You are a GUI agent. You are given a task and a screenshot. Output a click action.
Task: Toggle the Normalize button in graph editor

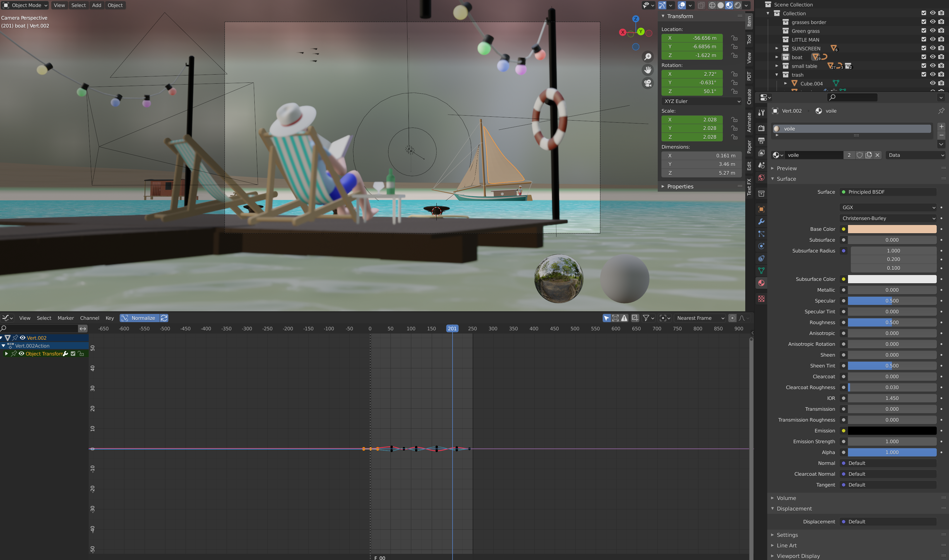(139, 318)
